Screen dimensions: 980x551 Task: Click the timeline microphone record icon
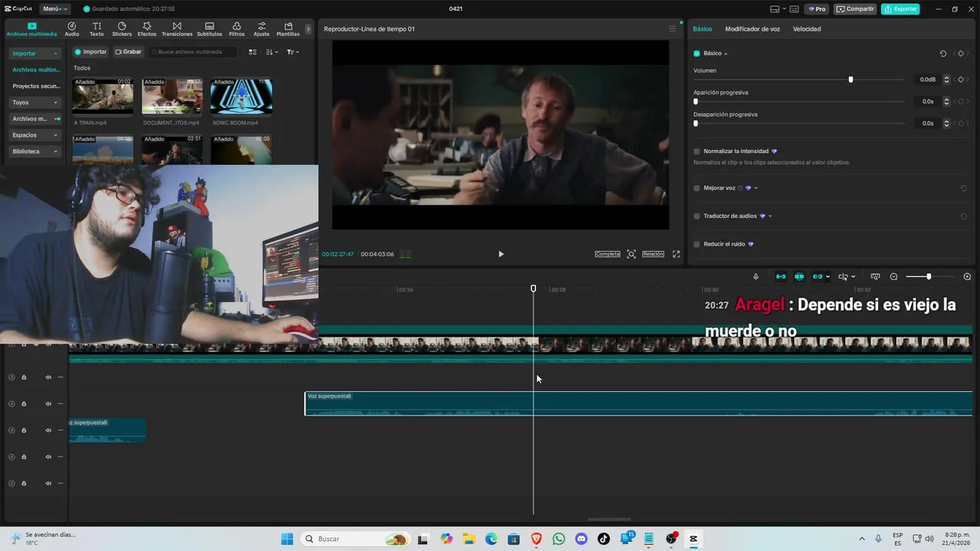tap(756, 277)
